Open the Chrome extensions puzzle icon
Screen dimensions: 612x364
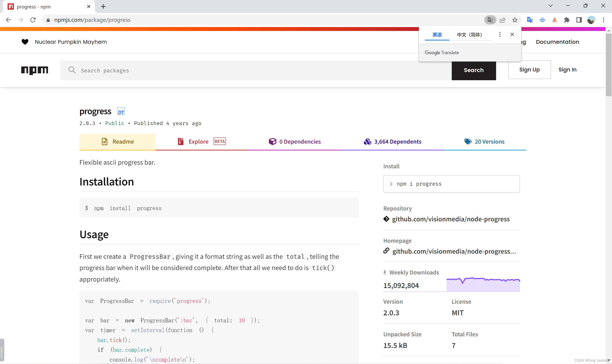(567, 20)
